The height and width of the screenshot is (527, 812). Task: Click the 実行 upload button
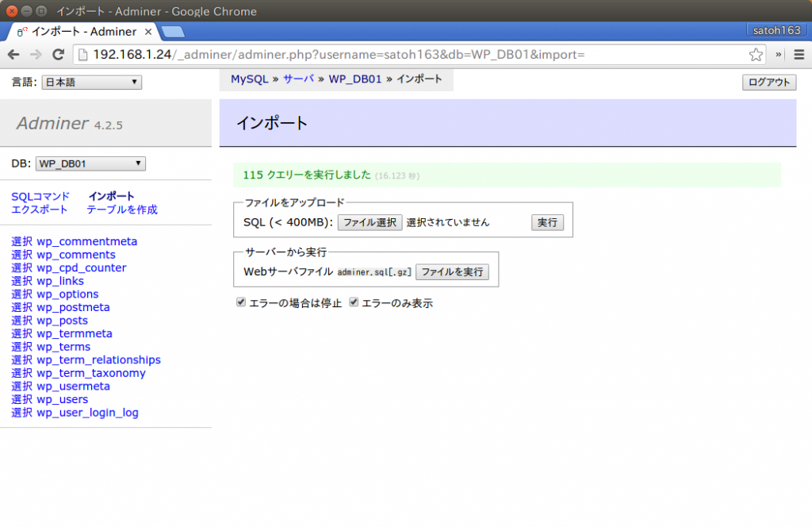pyautogui.click(x=547, y=222)
